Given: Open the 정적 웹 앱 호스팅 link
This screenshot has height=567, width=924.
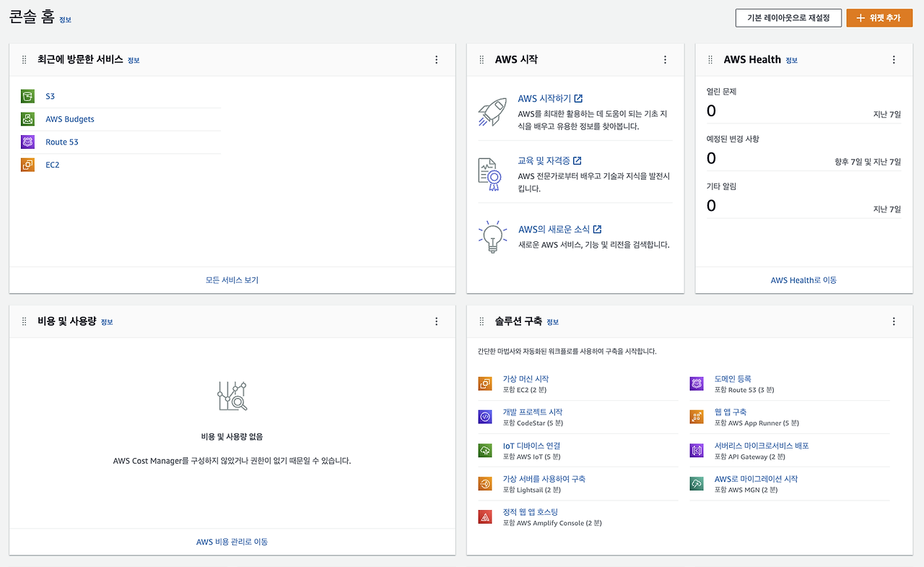Looking at the screenshot, I should point(531,512).
